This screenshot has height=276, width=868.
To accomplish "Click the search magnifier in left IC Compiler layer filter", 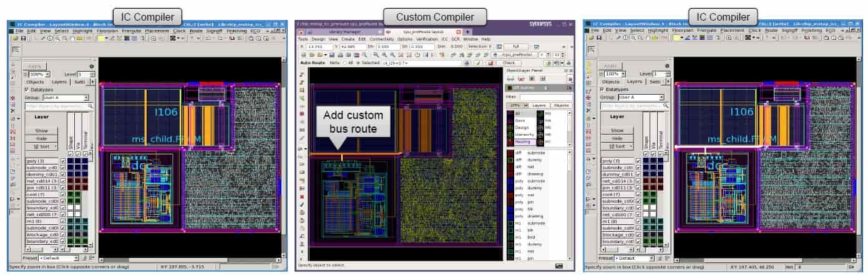I will pos(90,106).
